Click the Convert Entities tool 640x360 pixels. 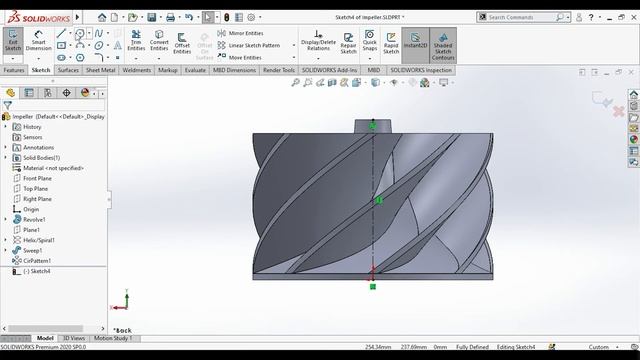(x=159, y=40)
